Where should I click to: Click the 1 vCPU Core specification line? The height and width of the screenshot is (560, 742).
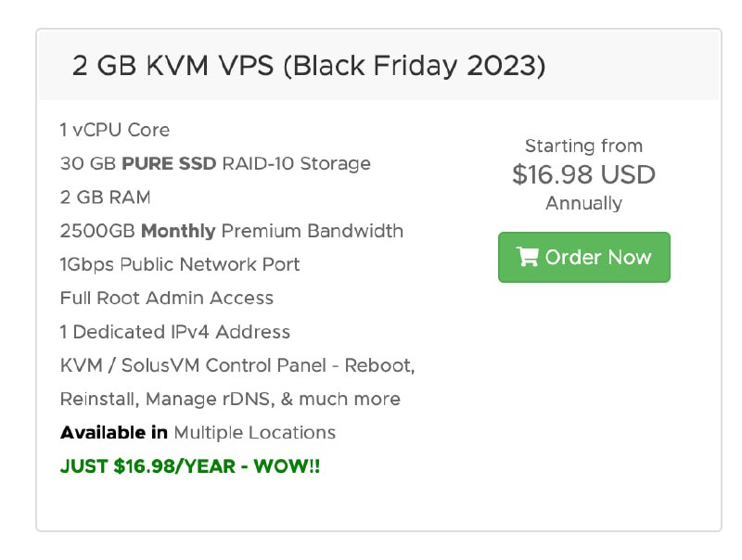click(113, 130)
